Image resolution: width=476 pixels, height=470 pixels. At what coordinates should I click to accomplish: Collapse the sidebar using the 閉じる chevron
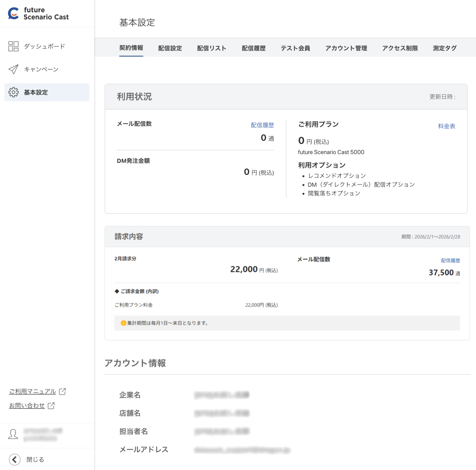click(x=15, y=460)
